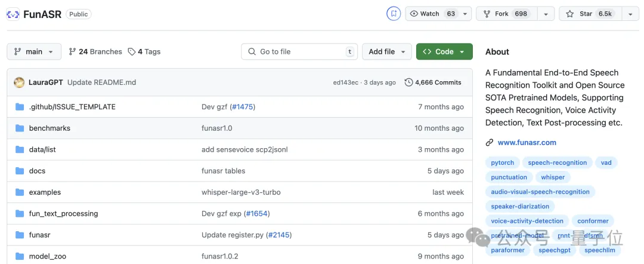Open the main branch selector dropdown
The height and width of the screenshot is (264, 644).
point(34,51)
